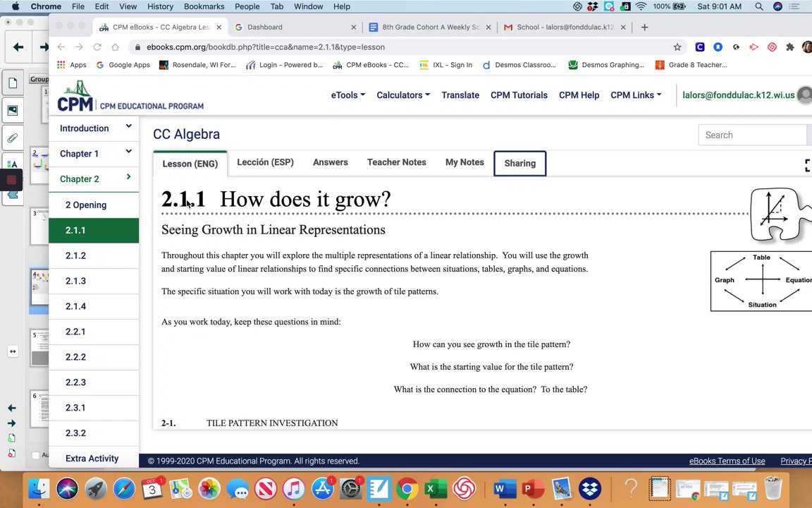Open gallery panel in SMART Notebook window

pyautogui.click(x=13, y=110)
